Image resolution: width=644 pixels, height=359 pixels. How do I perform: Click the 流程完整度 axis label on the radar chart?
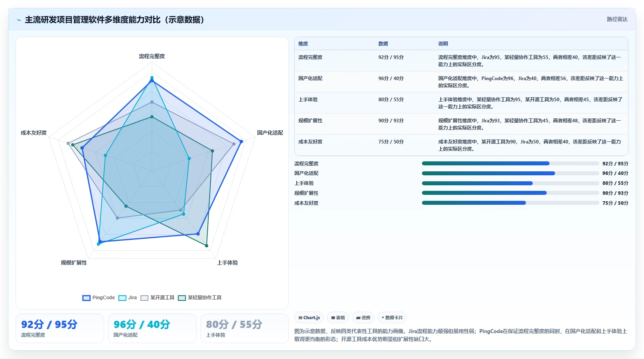click(x=152, y=57)
